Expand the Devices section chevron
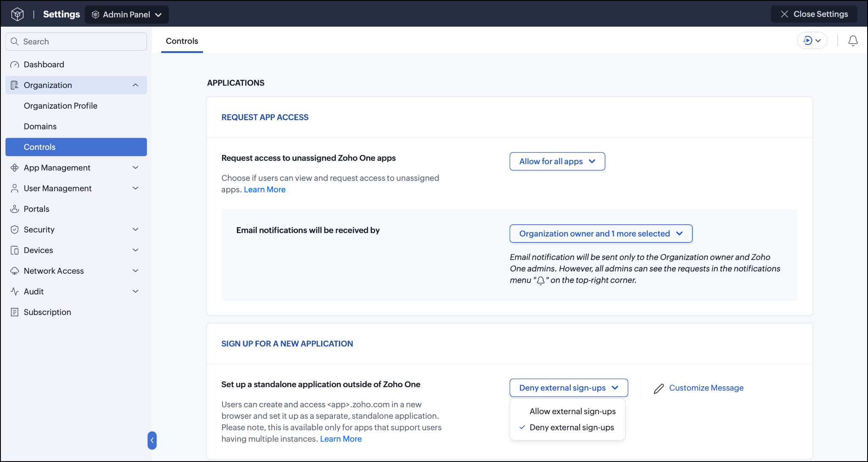This screenshot has width=868, height=462. [135, 250]
